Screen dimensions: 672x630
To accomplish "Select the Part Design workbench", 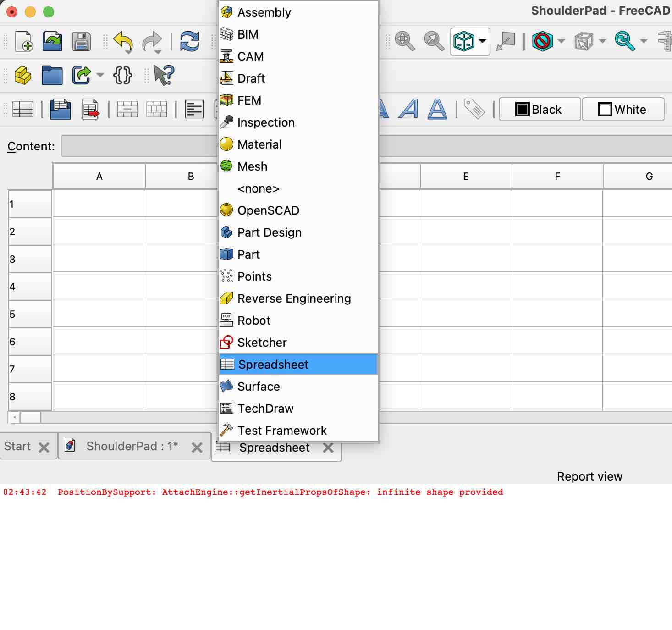I will pyautogui.click(x=298, y=232).
